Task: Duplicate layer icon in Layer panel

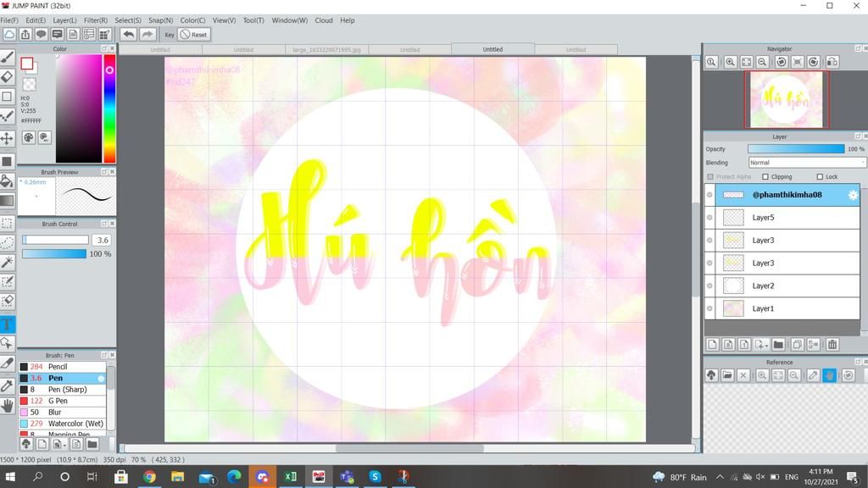Action: pos(797,345)
